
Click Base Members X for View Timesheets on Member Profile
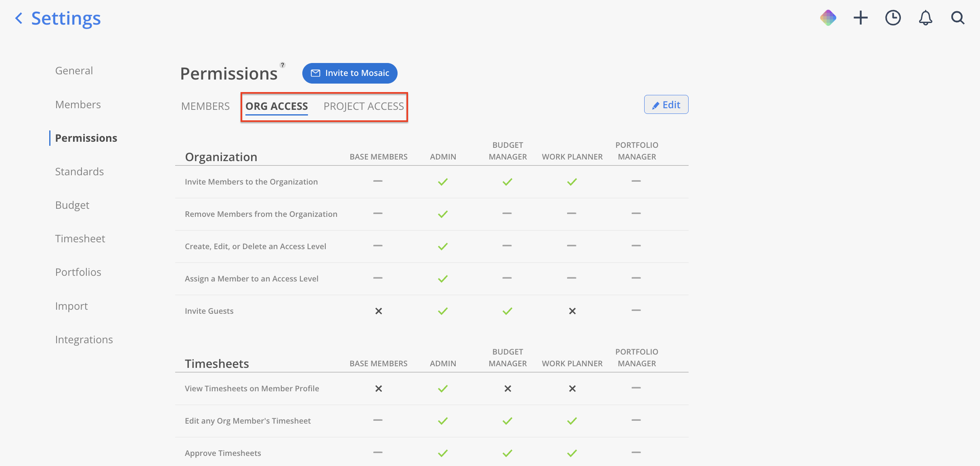coord(379,388)
